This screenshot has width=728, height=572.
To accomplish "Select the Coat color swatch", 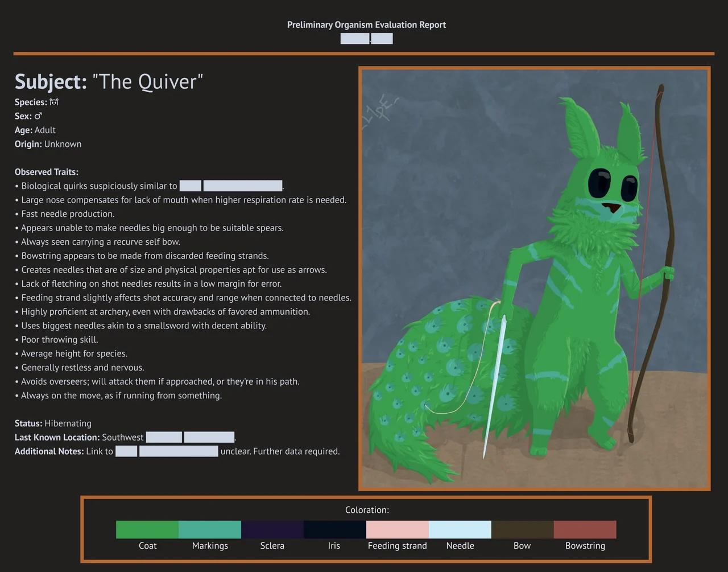I will [x=147, y=529].
